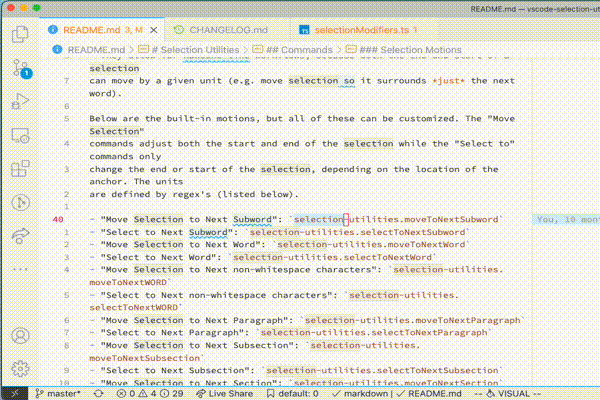Viewport: 600px width, 400px height.
Task: Click 'selection-utilities.selectToNextParagraph' code text
Action: point(374,332)
